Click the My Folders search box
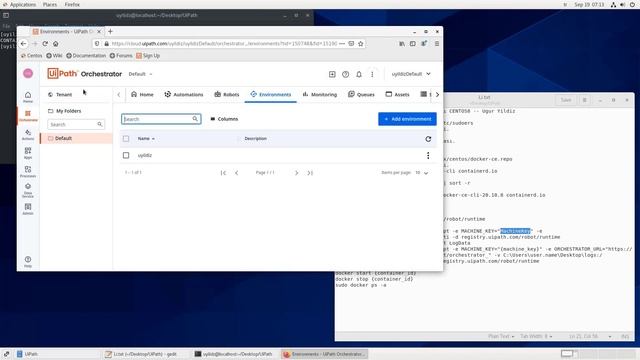Screen dimensions: 640x360 coord(76,124)
